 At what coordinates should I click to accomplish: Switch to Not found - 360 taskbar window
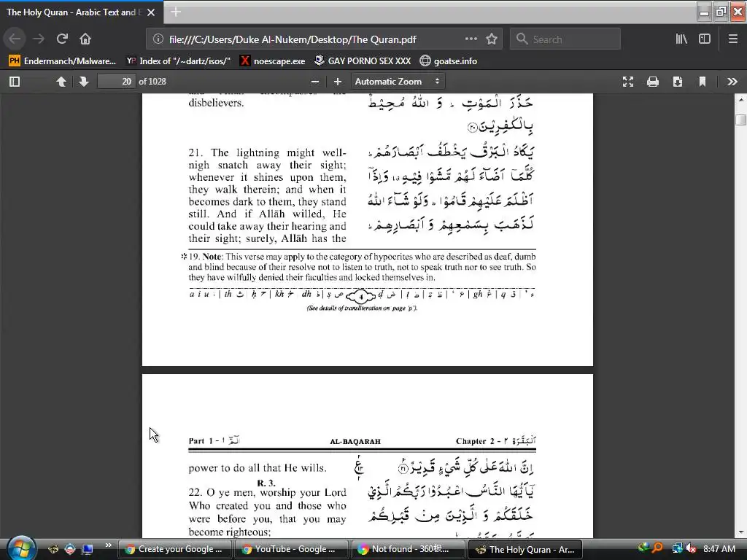pyautogui.click(x=408, y=549)
